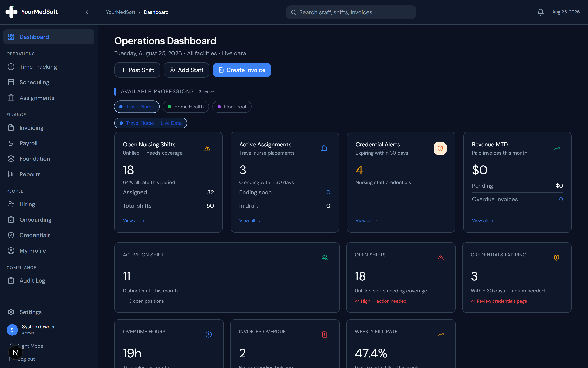
Task: Open the Assignments section
Action: (x=49, y=98)
